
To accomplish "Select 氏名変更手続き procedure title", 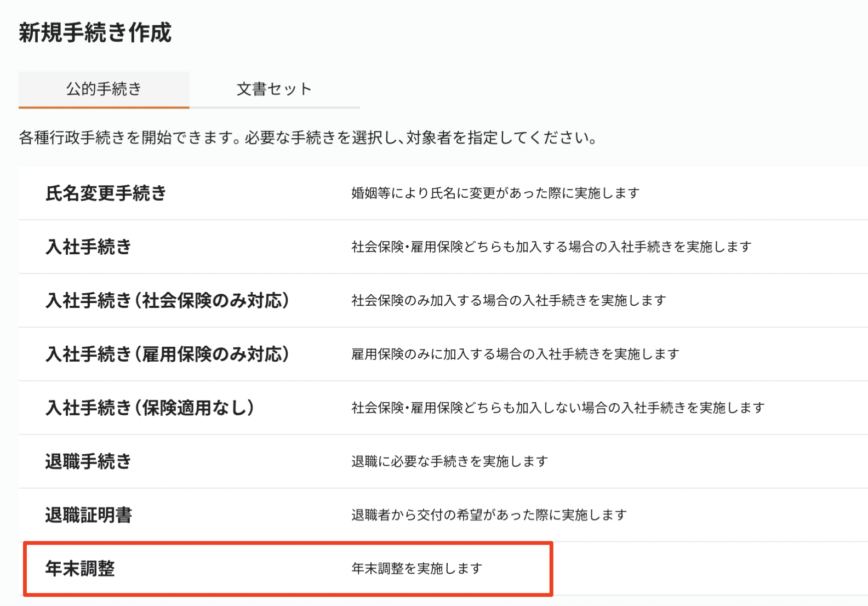I will coord(106,193).
